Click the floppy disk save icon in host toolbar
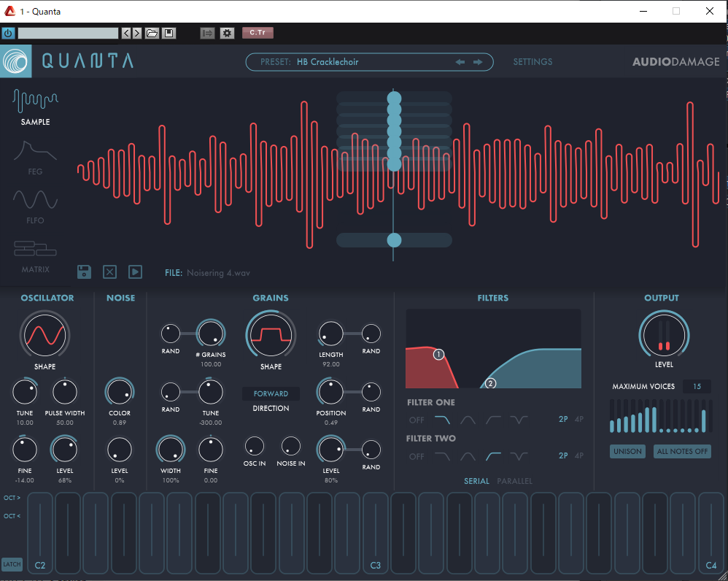 click(x=169, y=33)
